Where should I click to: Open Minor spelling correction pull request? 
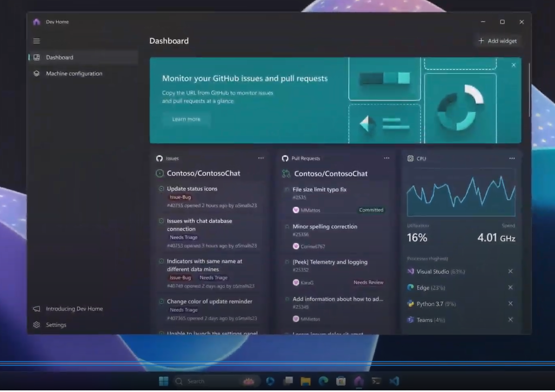point(325,226)
